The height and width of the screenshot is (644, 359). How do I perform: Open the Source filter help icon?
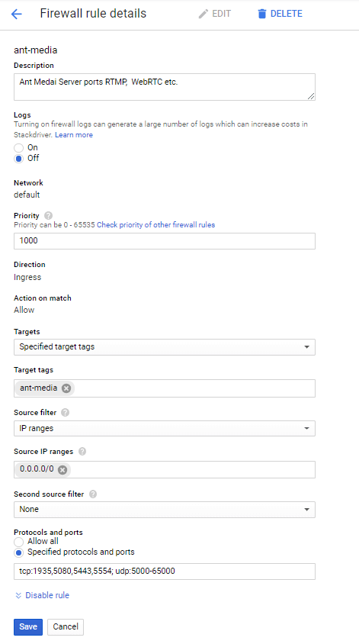tap(66, 412)
